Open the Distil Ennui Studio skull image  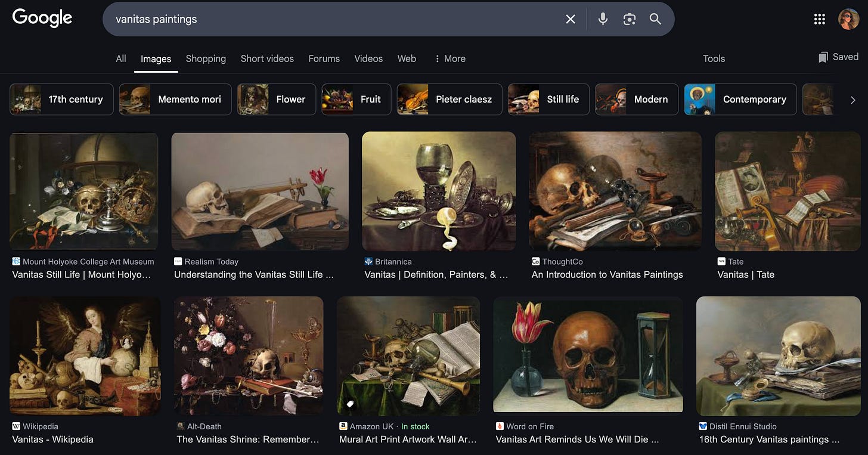click(778, 355)
